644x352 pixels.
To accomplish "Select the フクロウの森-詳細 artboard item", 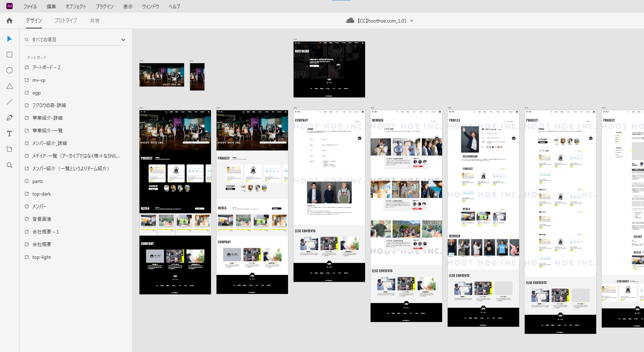I will pyautogui.click(x=49, y=105).
